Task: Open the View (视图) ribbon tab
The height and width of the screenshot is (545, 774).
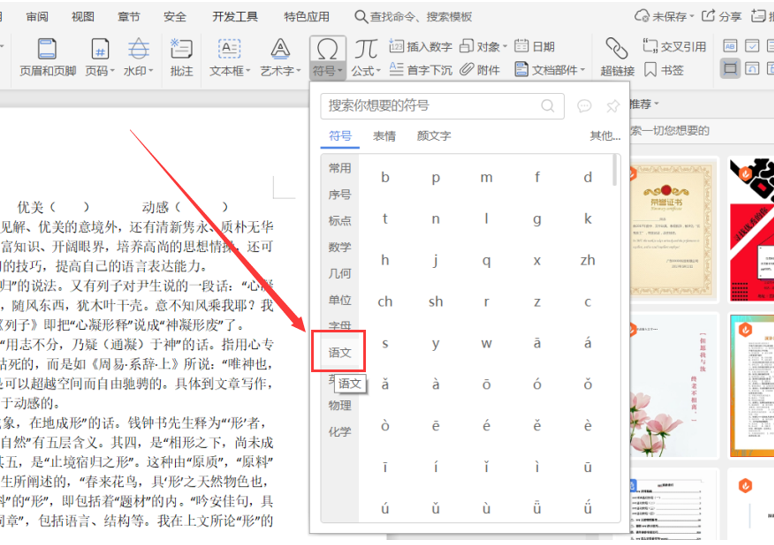Action: (x=83, y=17)
